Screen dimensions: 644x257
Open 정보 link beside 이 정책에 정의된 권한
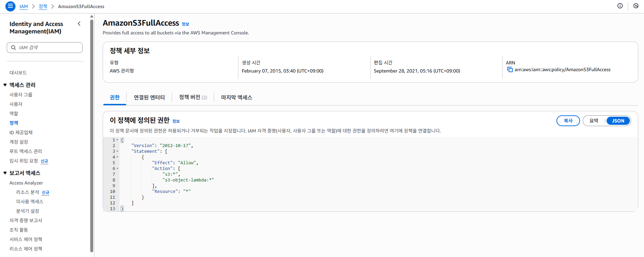tap(176, 121)
